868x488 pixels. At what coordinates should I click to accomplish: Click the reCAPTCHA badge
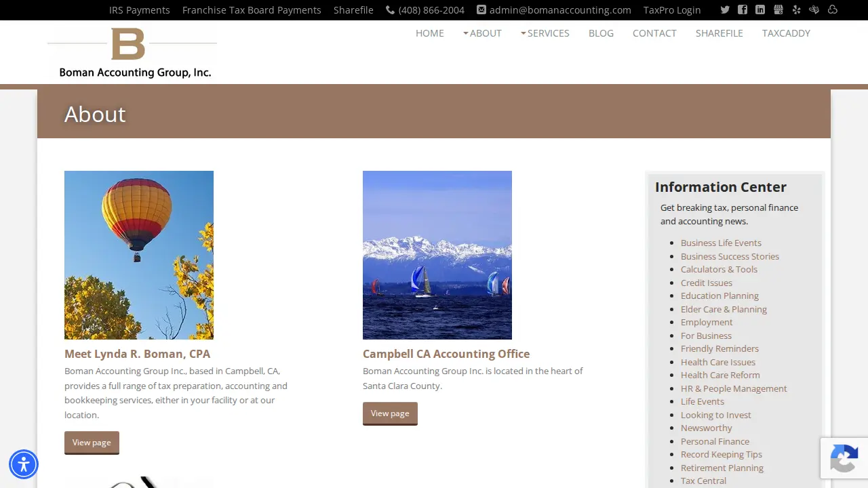coord(844,458)
